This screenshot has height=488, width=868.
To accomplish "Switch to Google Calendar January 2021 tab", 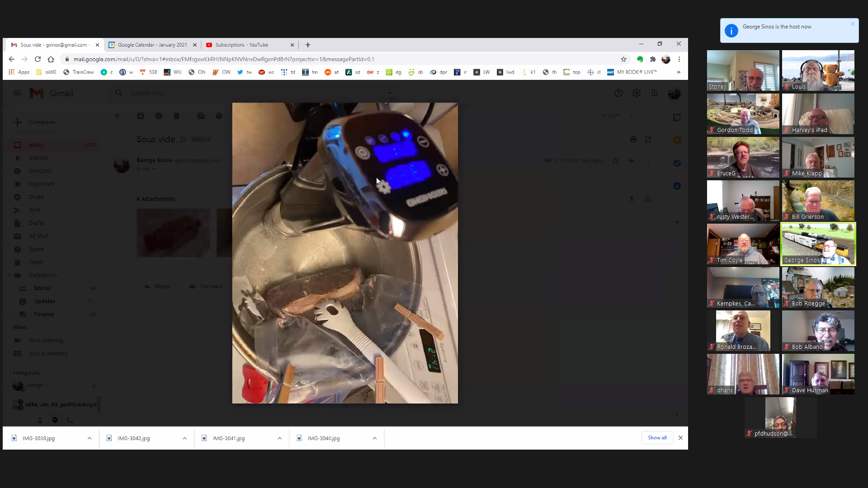I will (x=152, y=45).
